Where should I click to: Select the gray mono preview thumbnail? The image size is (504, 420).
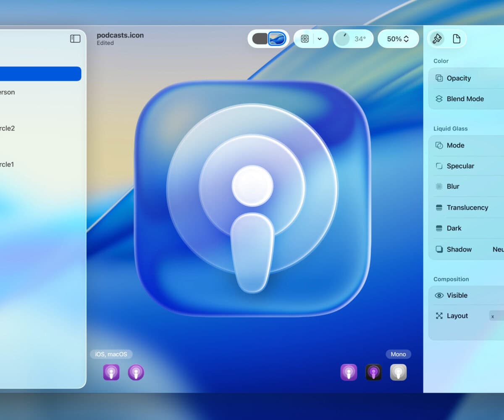(398, 372)
